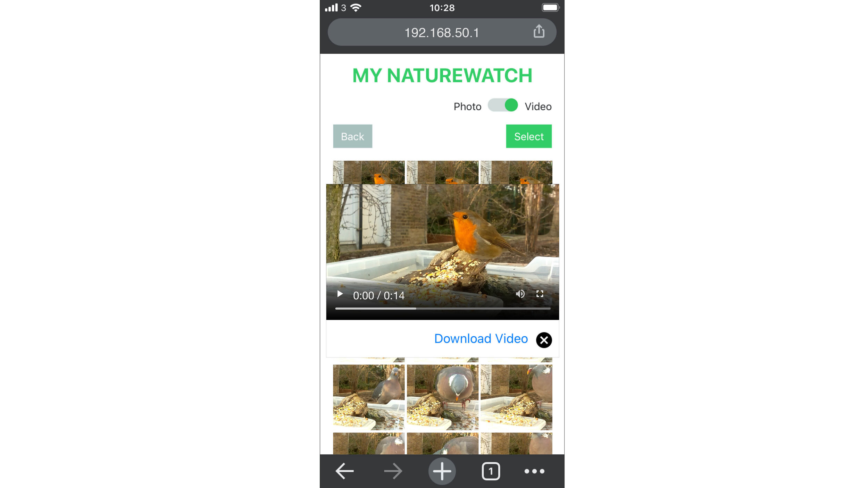Click the Back button

(353, 136)
